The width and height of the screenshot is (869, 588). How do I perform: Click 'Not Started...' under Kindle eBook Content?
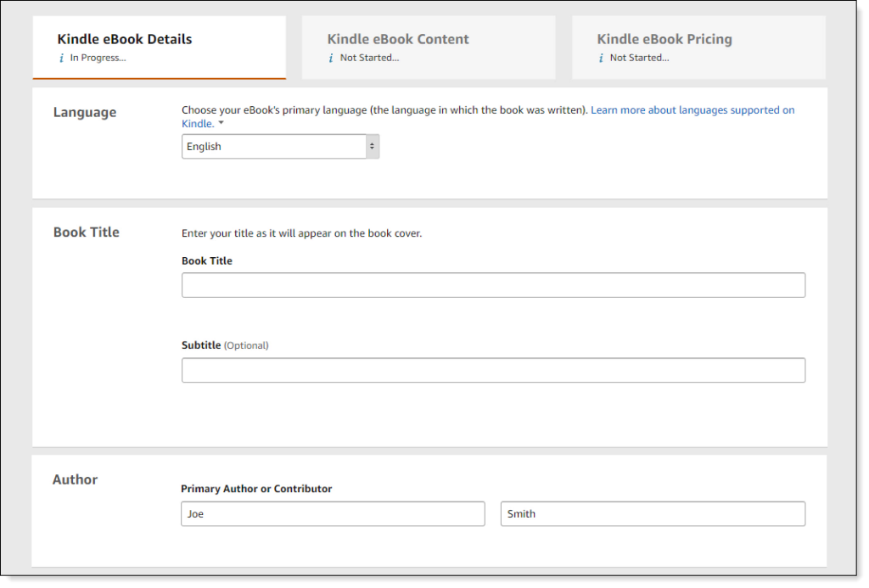click(x=369, y=59)
